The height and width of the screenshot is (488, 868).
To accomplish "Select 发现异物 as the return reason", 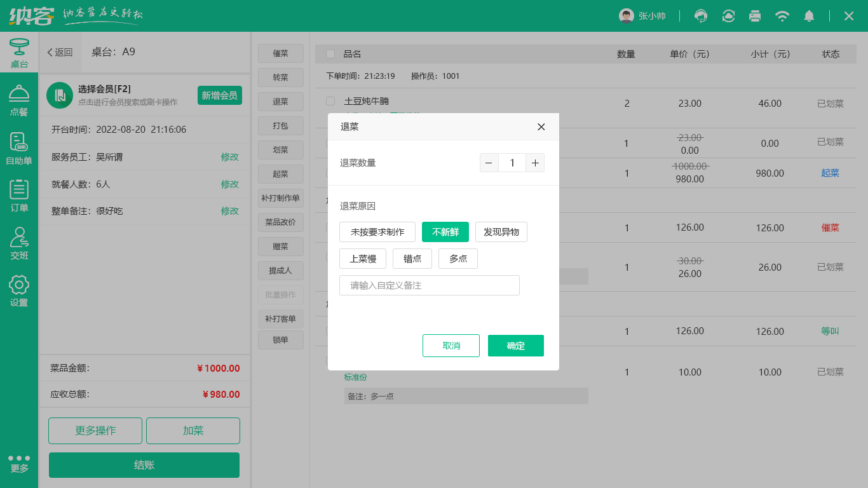I will [x=501, y=232].
